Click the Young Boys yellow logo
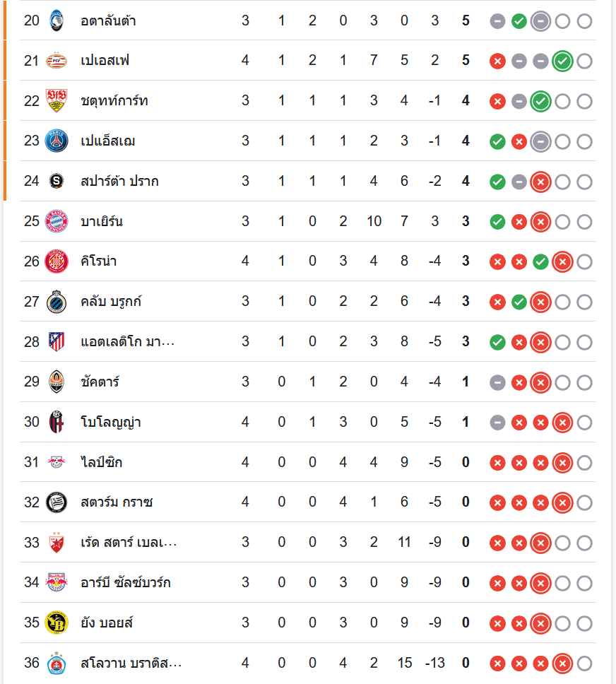This screenshot has height=684, width=616. tap(56, 623)
